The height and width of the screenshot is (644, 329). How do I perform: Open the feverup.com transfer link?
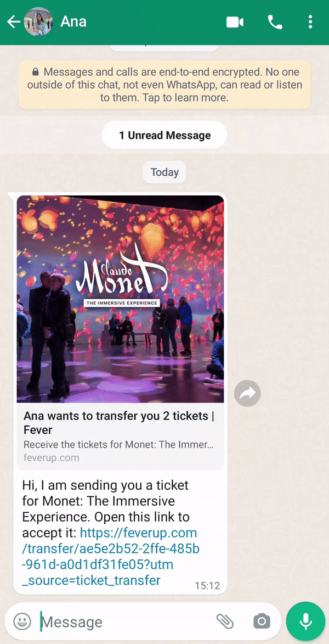111,557
